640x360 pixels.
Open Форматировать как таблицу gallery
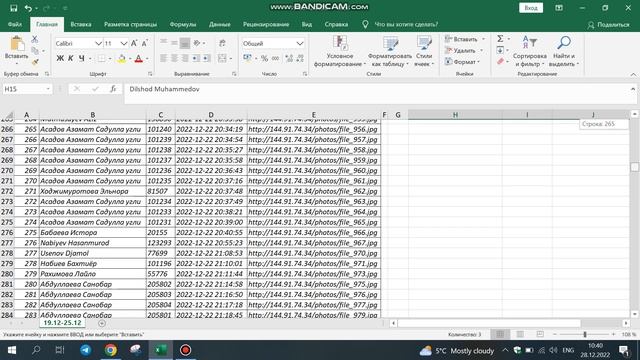pyautogui.click(x=390, y=51)
